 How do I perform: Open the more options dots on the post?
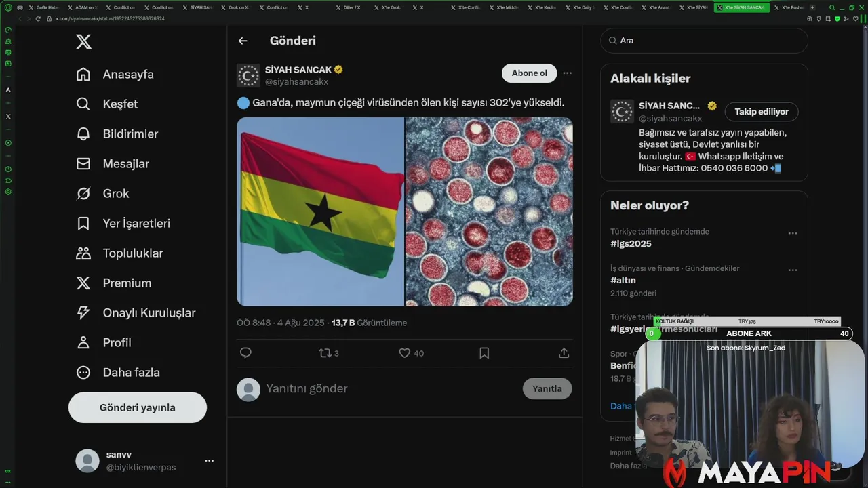pos(567,73)
